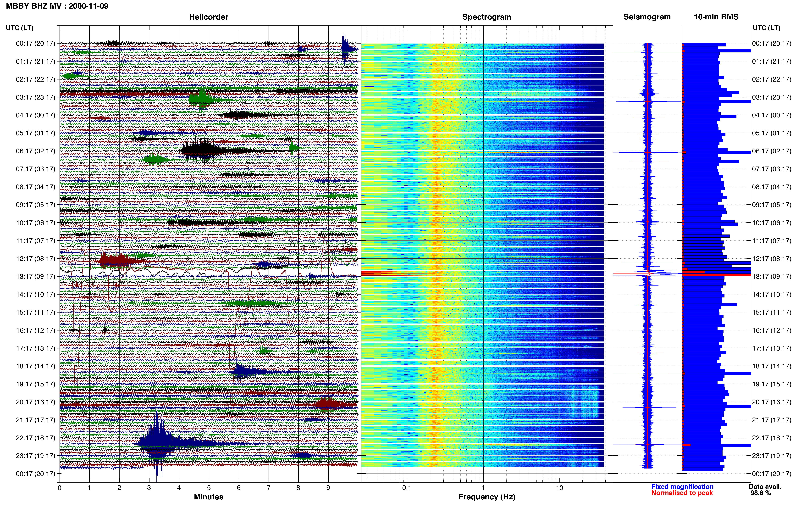Click the left '01:17 (21:17)' time label
Viewport: 812px width, 508px height.
[x=36, y=61]
